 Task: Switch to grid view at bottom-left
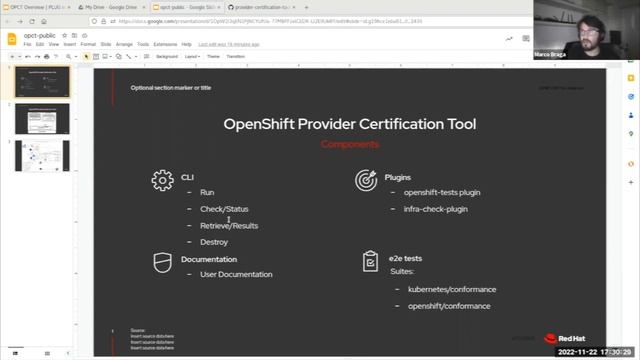[47, 353]
